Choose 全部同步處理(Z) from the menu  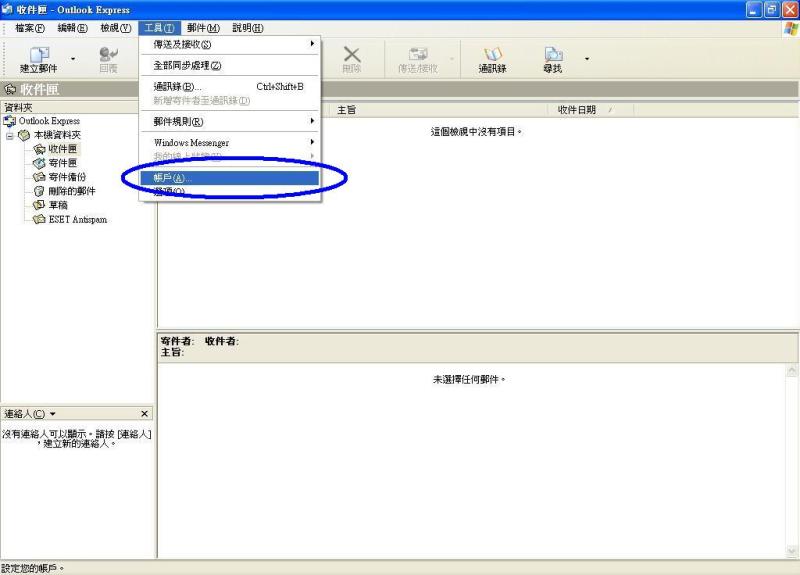(x=230, y=65)
